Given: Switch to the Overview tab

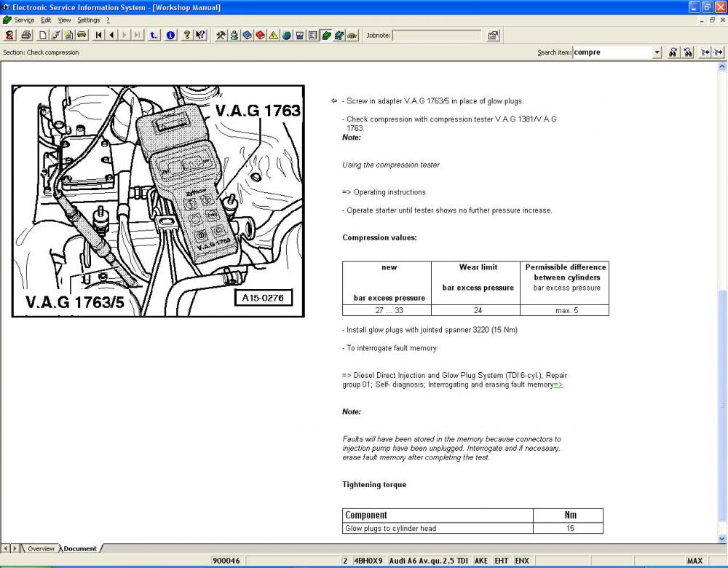Looking at the screenshot, I should (x=40, y=548).
